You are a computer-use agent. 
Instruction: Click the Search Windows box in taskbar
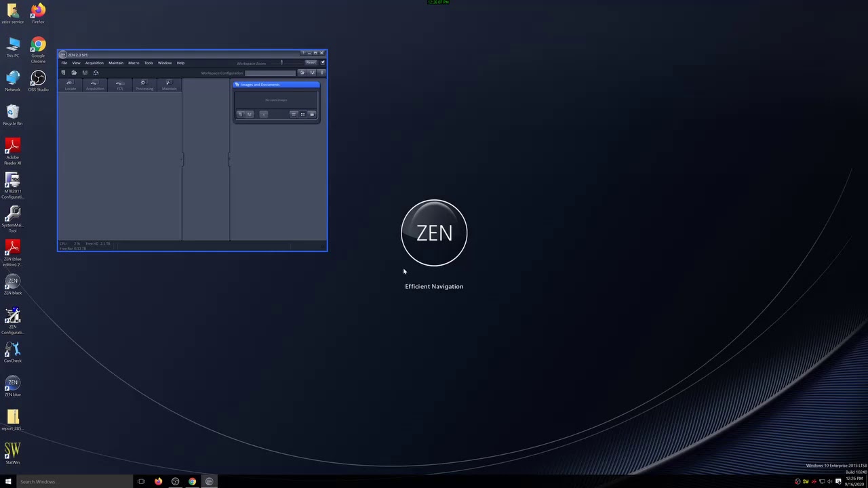(x=73, y=481)
